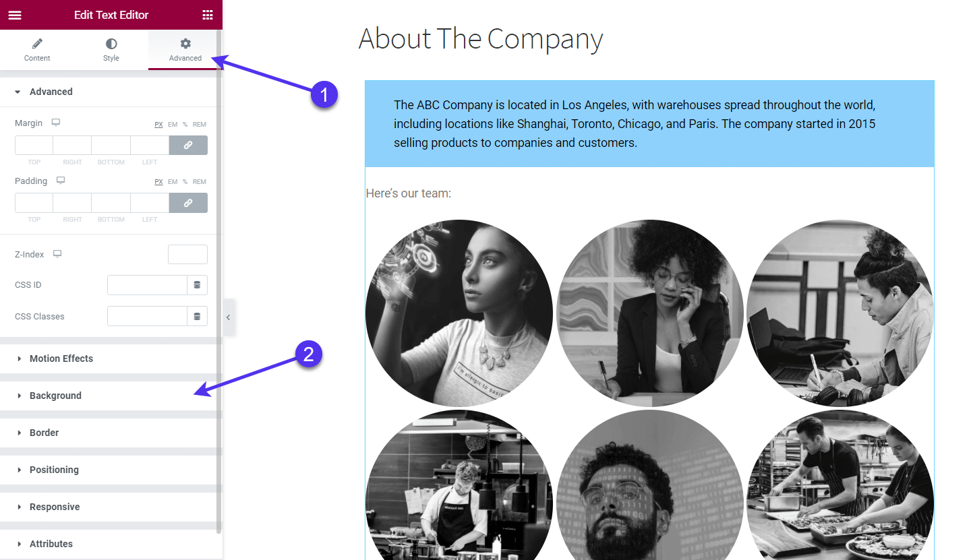Toggle the Padding link values button
The image size is (971, 560).
(188, 203)
